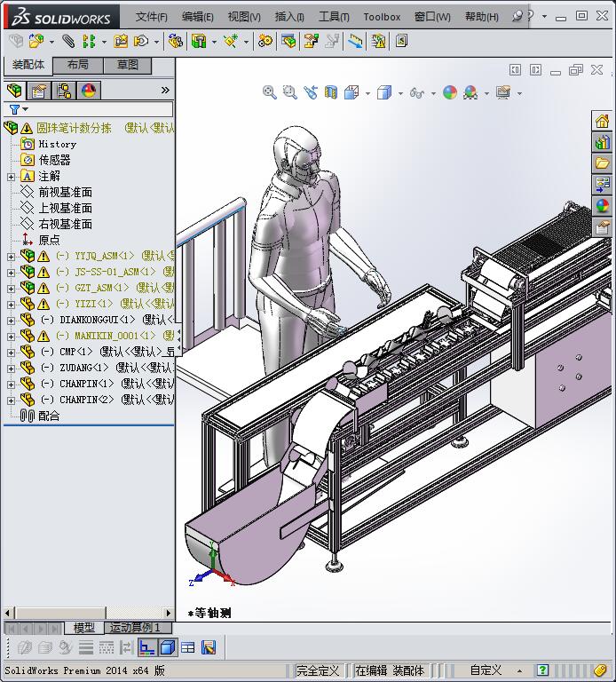Expand the 注解 annotations folder
This screenshot has width=616, height=682.
point(11,177)
